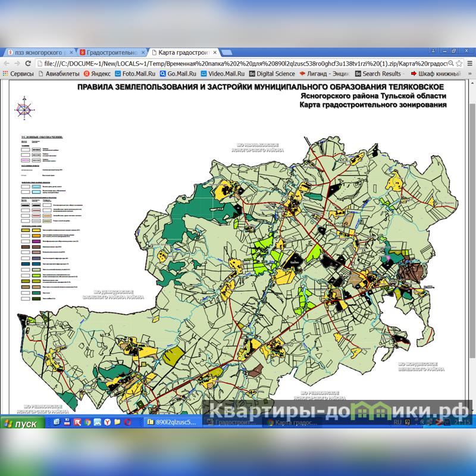Screen dimensions: 476x476
Task: Click the RU language indicator in tray
Action: pyautogui.click(x=397, y=422)
